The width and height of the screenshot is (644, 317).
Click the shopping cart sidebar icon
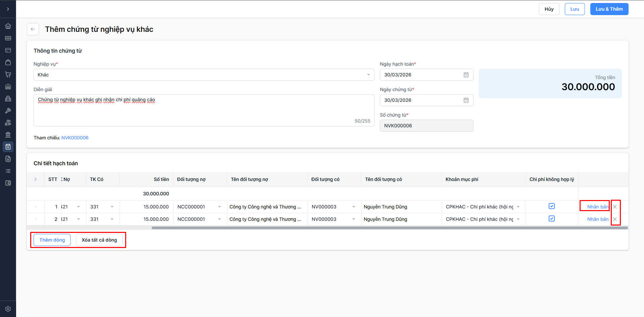[8, 74]
